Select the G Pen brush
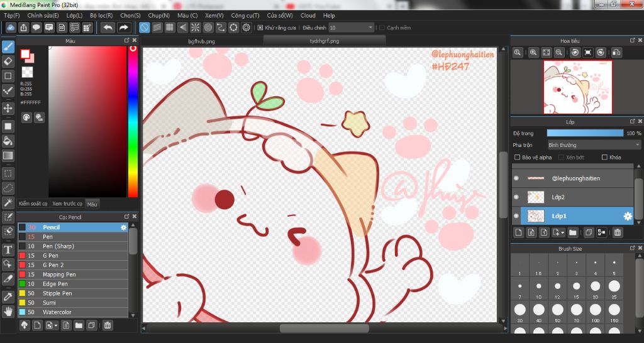Viewport: 644px width, 343px height. (x=73, y=256)
